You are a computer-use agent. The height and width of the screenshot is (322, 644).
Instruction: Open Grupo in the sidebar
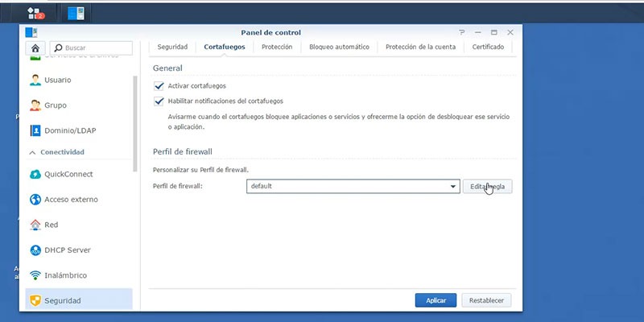[79, 105]
